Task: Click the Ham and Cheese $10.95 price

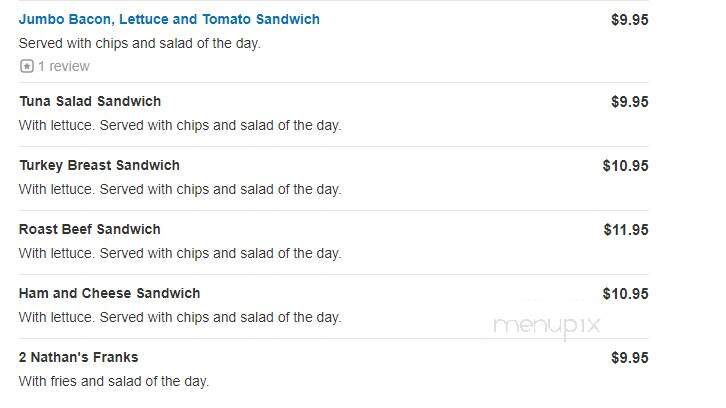Action: tap(625, 294)
